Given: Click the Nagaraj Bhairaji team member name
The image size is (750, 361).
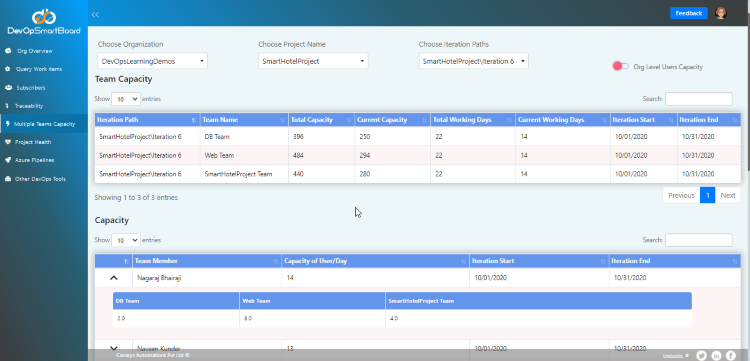Looking at the screenshot, I should (159, 277).
